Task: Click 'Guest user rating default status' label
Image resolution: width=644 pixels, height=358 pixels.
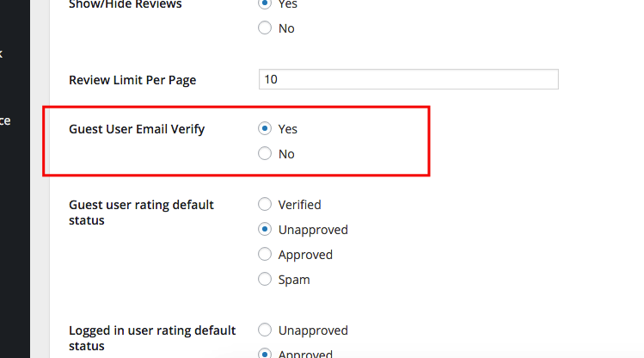Action: pos(141,212)
